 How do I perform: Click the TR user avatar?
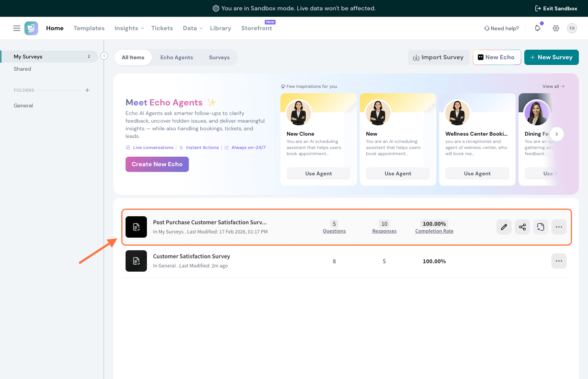572,28
